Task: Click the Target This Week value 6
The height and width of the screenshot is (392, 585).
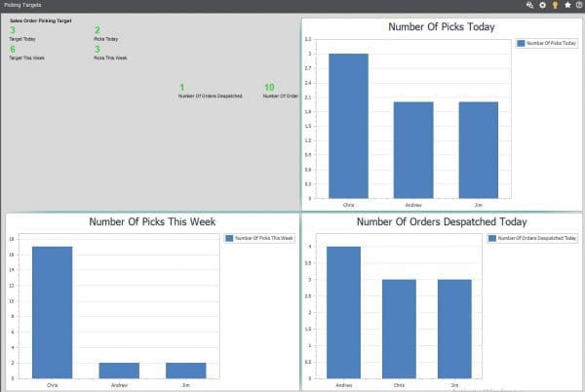Action: [13, 49]
